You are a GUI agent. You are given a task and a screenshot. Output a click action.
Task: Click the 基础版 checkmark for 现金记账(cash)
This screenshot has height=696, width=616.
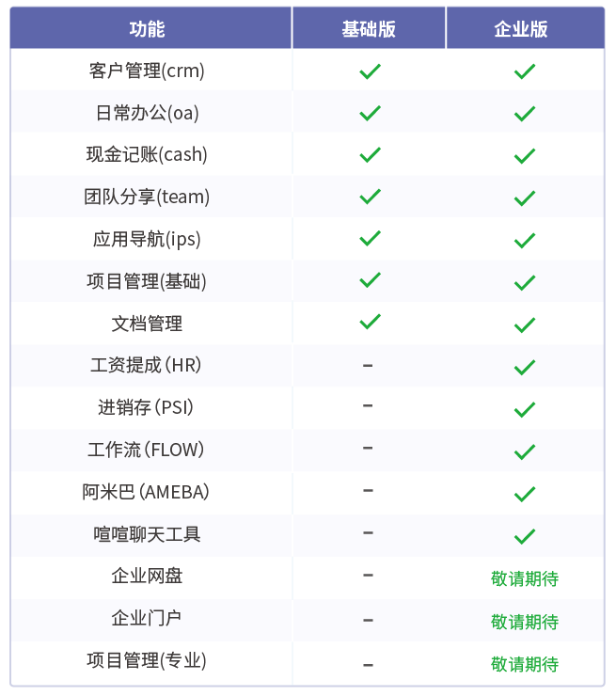pyautogui.click(x=370, y=154)
